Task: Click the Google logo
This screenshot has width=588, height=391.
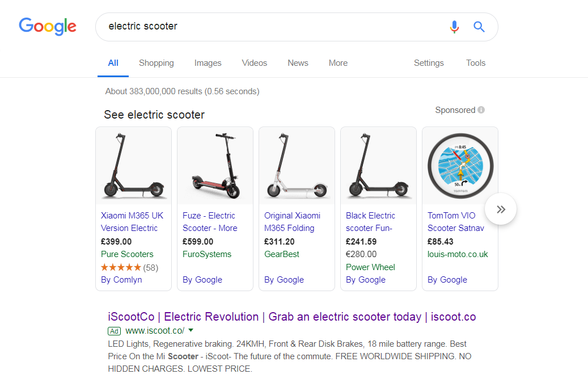Action: click(48, 26)
